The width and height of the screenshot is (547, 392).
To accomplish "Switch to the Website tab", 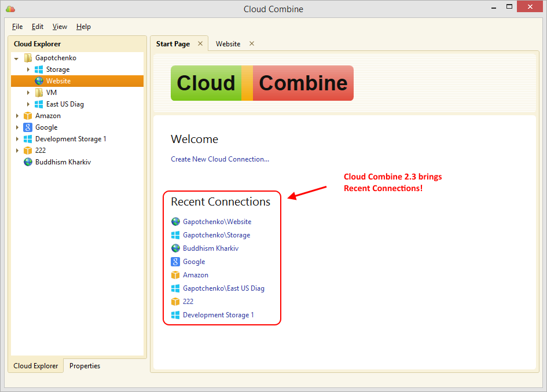I will point(228,44).
